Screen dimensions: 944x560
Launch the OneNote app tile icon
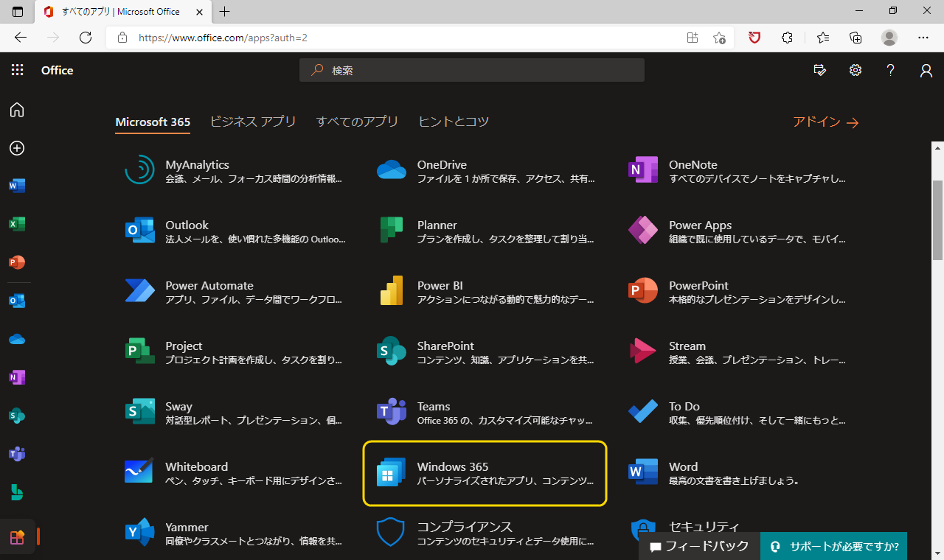click(x=643, y=169)
